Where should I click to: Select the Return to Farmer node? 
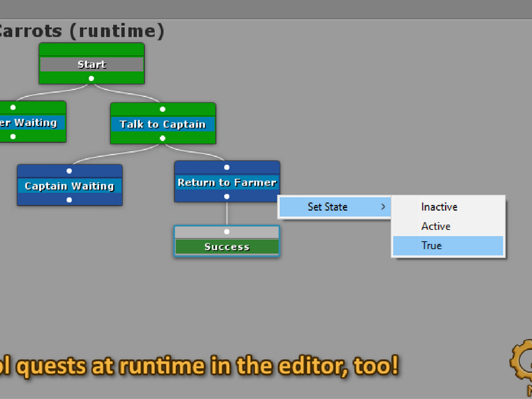pos(227,182)
